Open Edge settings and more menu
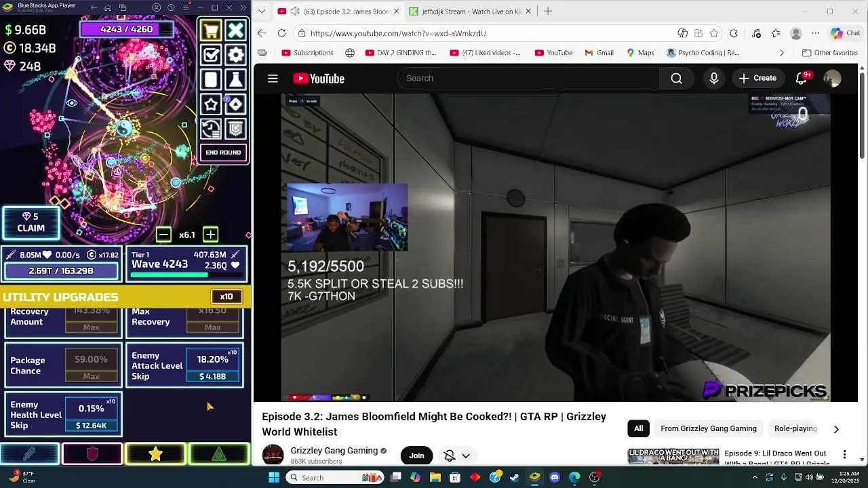Screen dimensions: 868x488 coord(816,33)
